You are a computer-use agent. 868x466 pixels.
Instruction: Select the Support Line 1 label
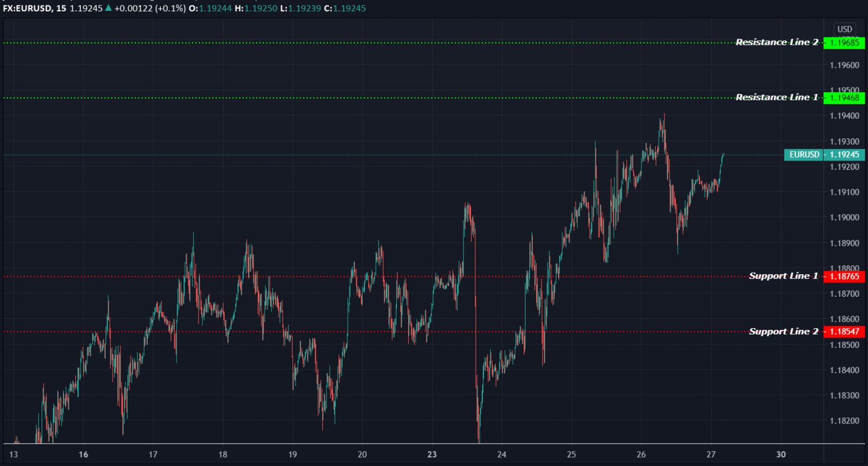click(783, 276)
